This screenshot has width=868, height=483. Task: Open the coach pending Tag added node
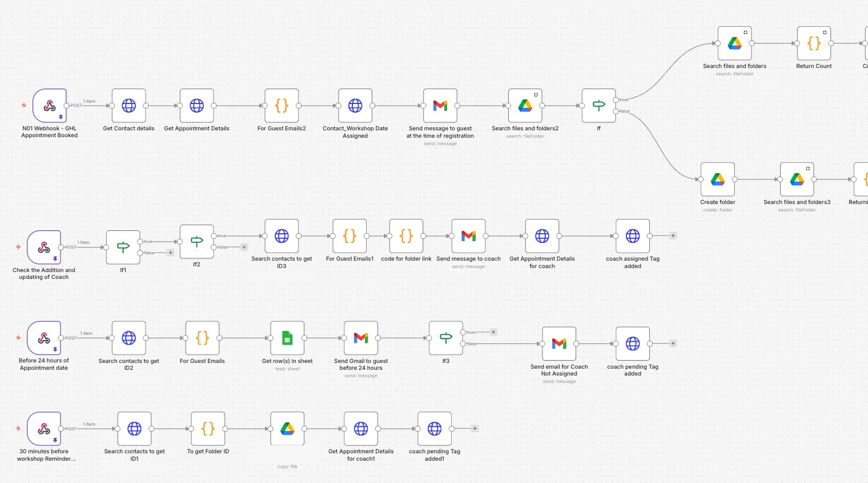[x=633, y=344]
